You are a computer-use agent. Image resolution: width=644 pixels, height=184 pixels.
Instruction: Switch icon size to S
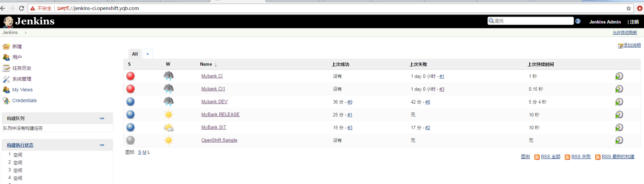[140, 152]
